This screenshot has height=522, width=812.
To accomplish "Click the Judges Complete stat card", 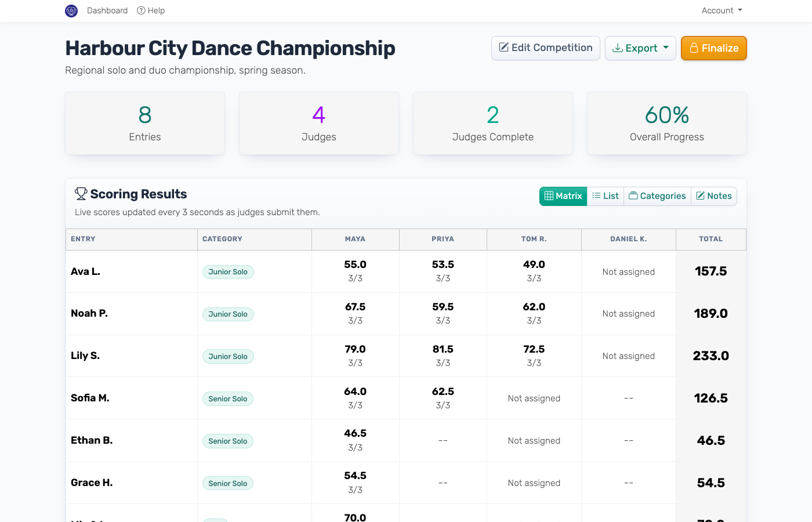I will [493, 124].
